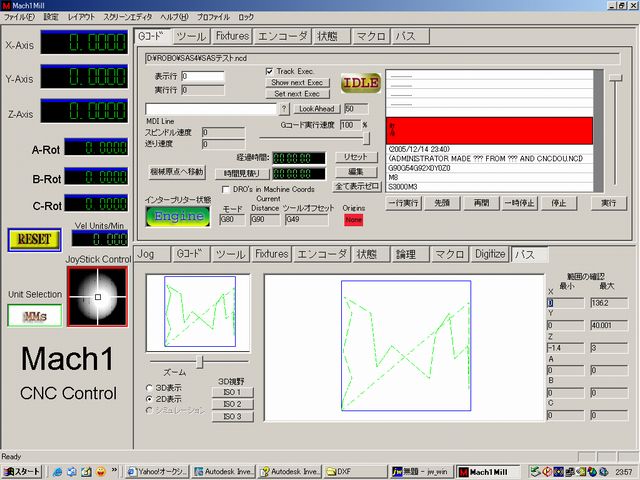Open the プロファイル menu

[213, 17]
